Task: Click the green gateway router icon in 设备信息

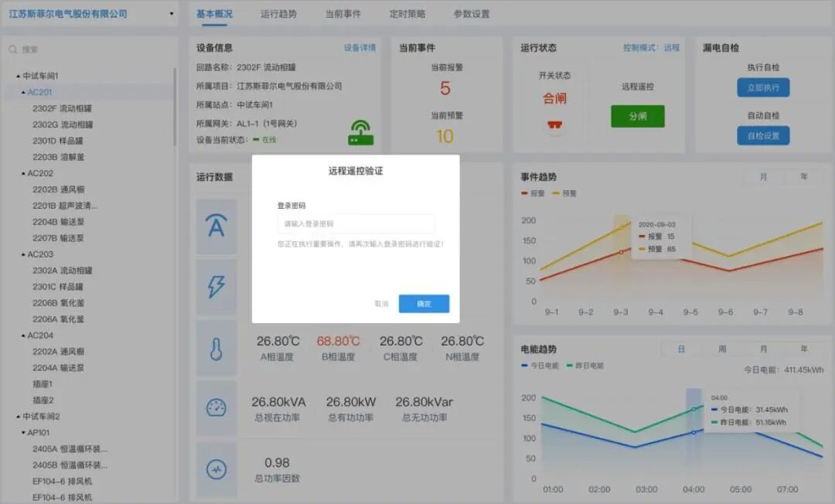Action: pos(360,132)
